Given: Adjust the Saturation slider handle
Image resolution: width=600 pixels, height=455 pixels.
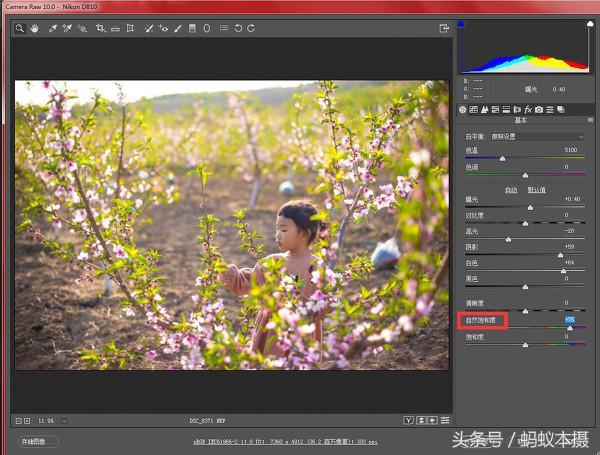Looking at the screenshot, I should click(525, 345).
